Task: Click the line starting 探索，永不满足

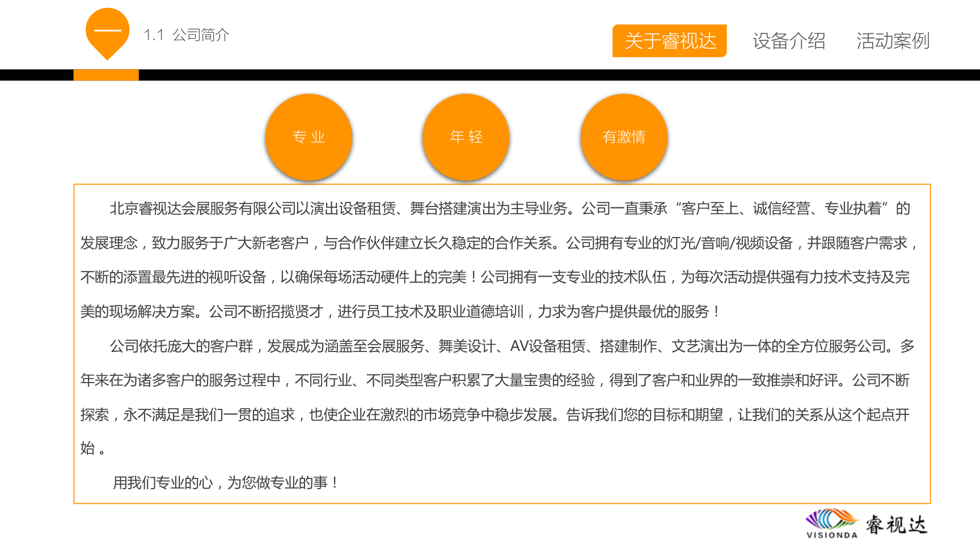Action: coord(495,415)
